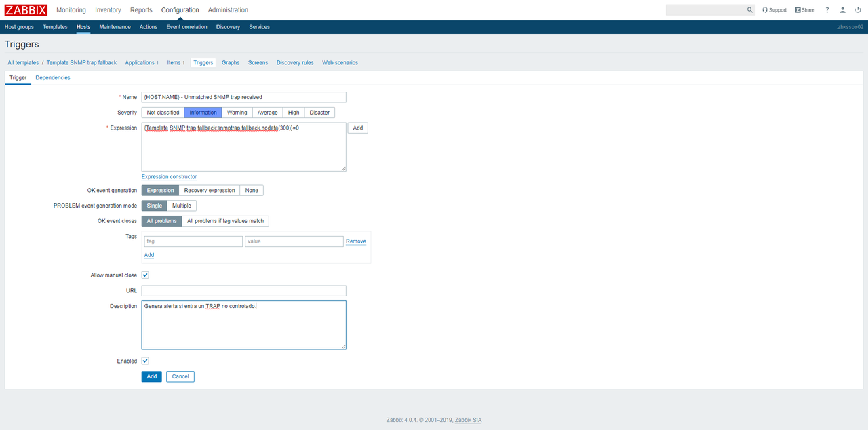Click the Zabbix logo
Screen dimensions: 868x430
click(26, 10)
